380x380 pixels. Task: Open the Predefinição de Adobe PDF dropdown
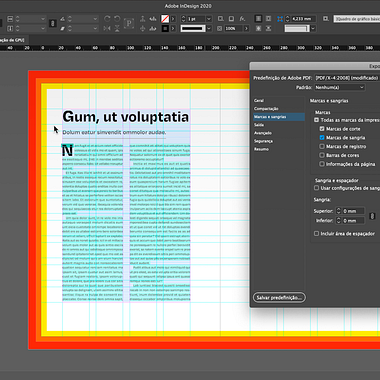tap(347, 78)
